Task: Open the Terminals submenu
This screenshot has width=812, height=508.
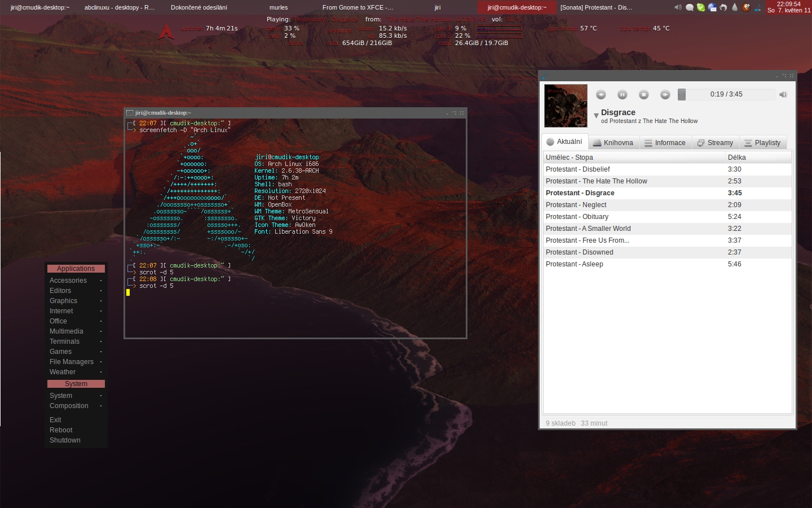Action: [x=76, y=341]
